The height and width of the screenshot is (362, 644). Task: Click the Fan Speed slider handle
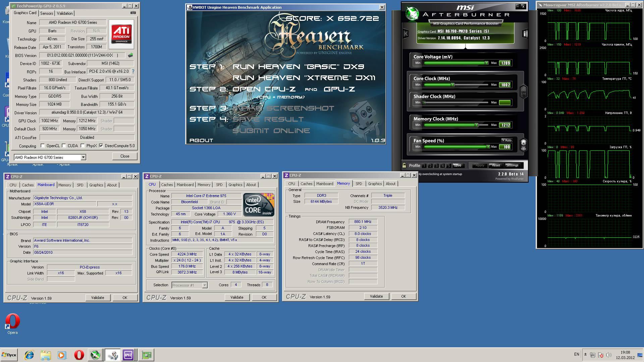coord(488,147)
